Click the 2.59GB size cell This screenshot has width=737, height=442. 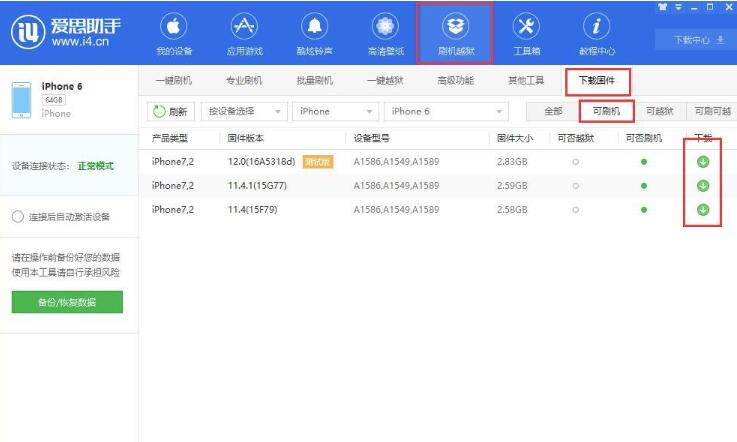pyautogui.click(x=512, y=186)
